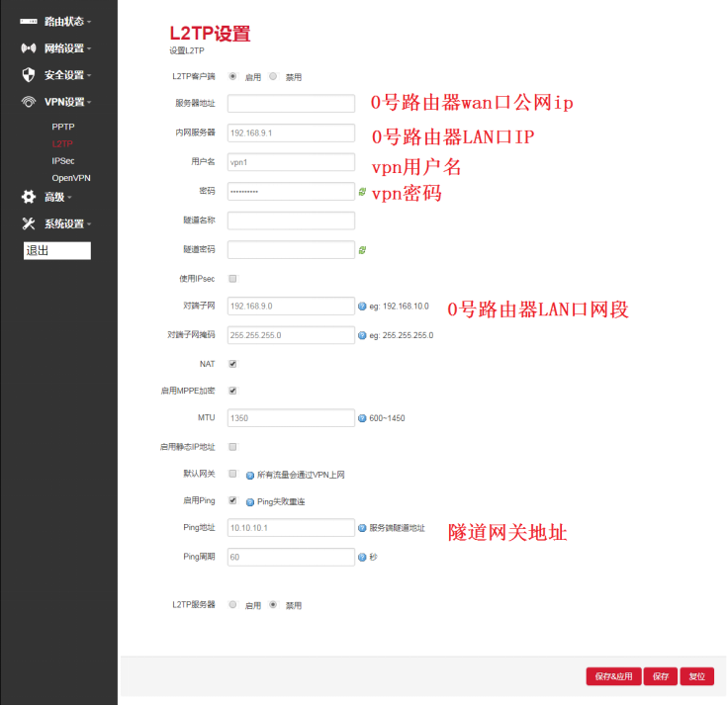
Task: Uncheck the NAT checkbox
Action: click(232, 364)
